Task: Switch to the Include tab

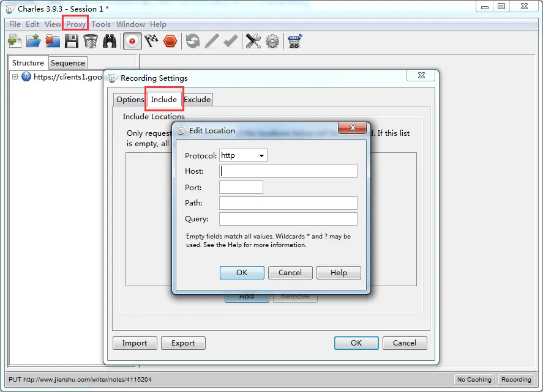Action: (x=164, y=99)
